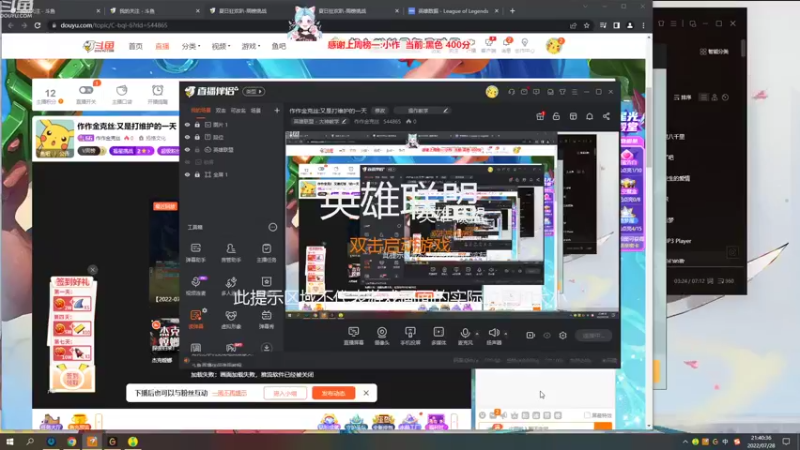Viewport: 800px width, 450px height.
Task: Toggle the lock on the 段位 source
Action: [x=197, y=137]
